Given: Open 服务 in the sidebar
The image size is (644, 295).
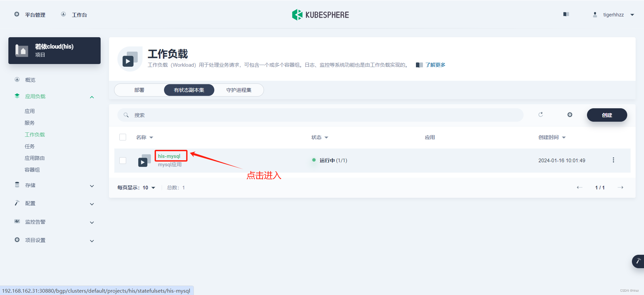Looking at the screenshot, I should pyautogui.click(x=30, y=123).
